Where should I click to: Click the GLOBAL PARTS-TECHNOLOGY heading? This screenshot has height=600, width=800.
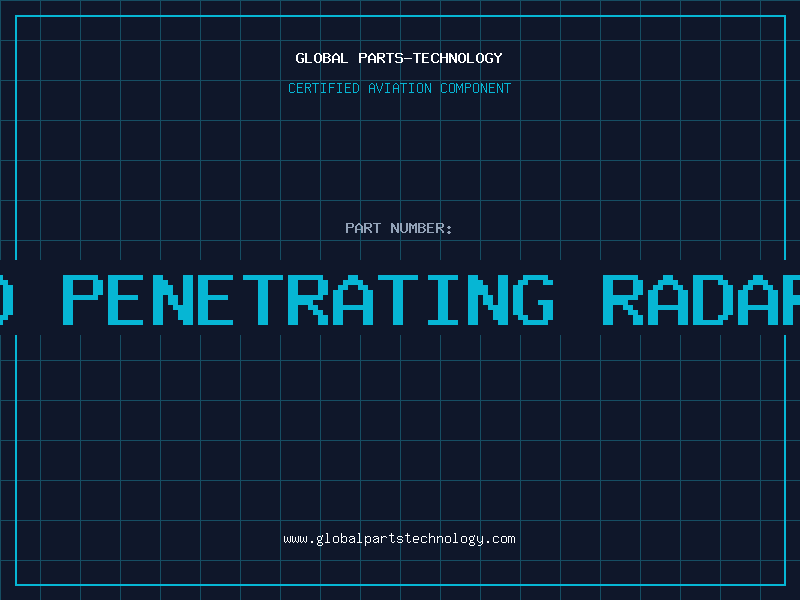click(399, 58)
